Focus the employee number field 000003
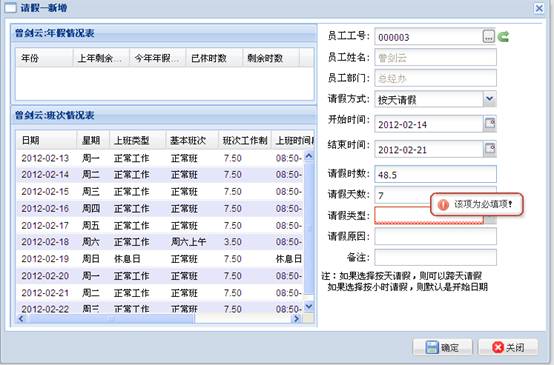 pos(429,37)
